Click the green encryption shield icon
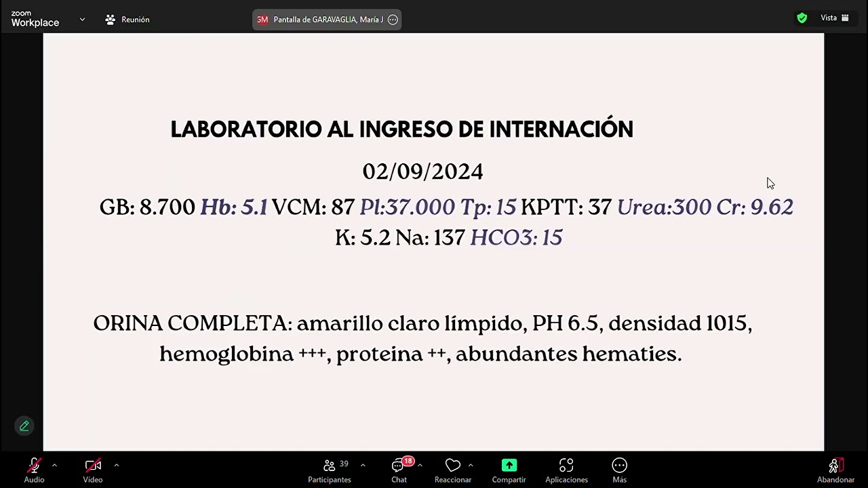The height and width of the screenshot is (488, 868). (802, 18)
